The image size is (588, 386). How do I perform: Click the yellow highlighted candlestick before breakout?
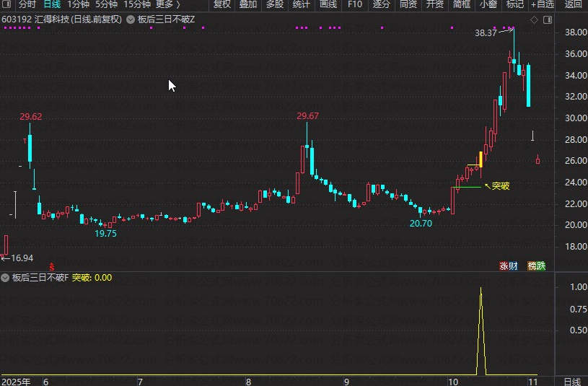[481, 158]
